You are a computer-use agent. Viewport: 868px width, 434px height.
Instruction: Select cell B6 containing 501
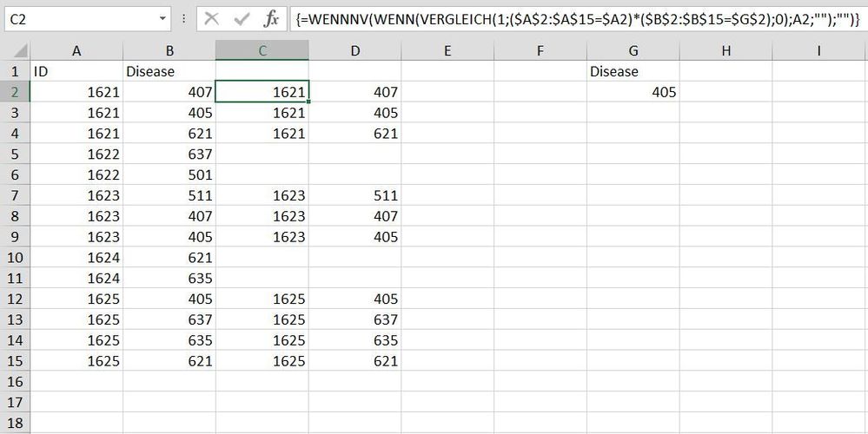point(169,174)
